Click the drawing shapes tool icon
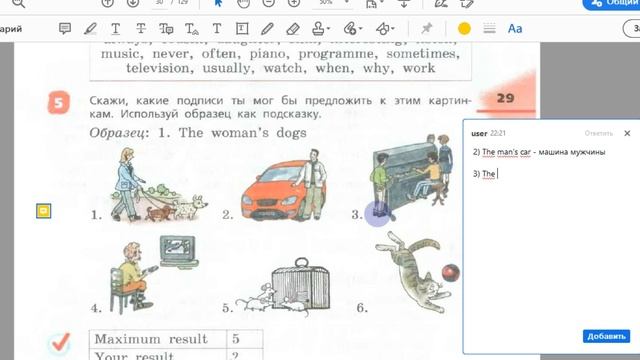Viewport: 640px width, 360px height. [x=382, y=29]
